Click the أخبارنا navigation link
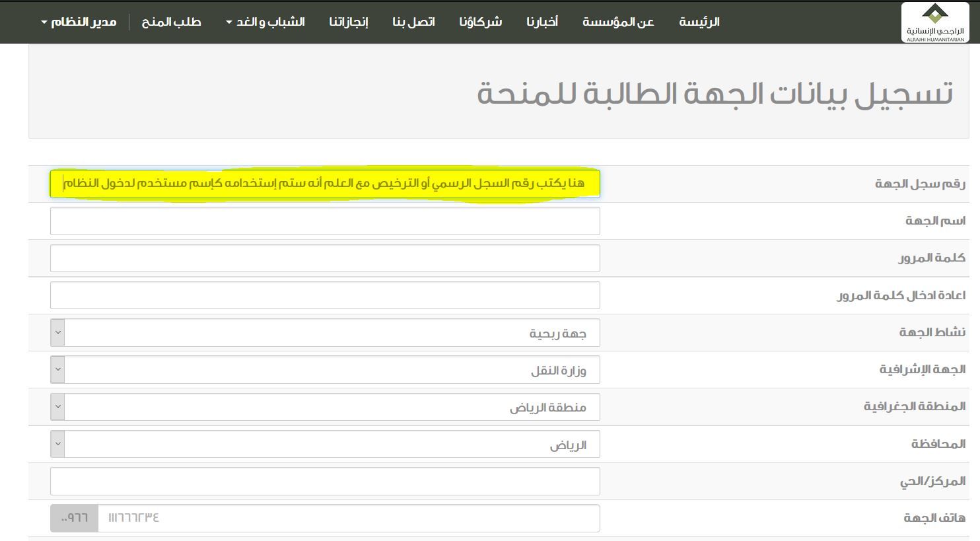Screen dimensions: 980x541 point(541,21)
